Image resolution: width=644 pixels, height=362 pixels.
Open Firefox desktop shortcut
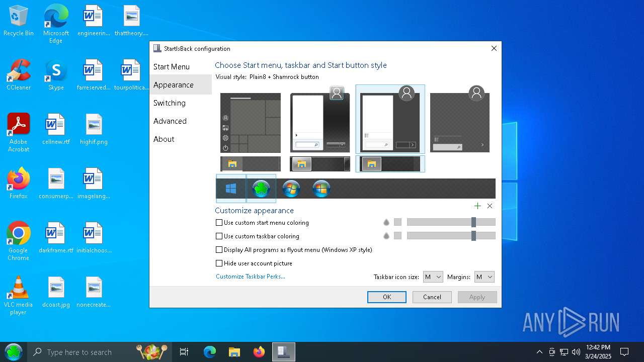tap(19, 184)
